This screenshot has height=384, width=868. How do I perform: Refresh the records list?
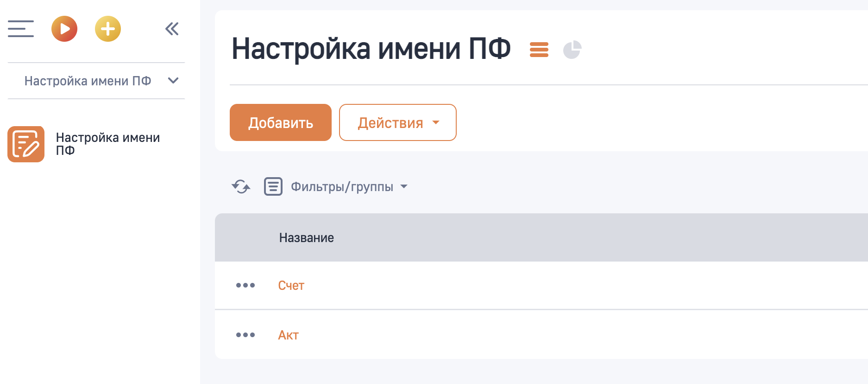pos(240,186)
